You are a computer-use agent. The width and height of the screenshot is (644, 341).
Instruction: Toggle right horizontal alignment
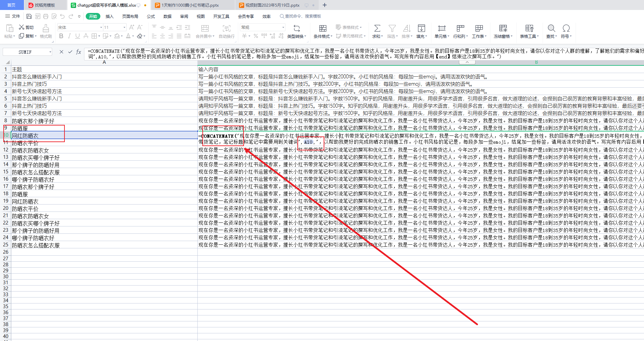(x=170, y=36)
